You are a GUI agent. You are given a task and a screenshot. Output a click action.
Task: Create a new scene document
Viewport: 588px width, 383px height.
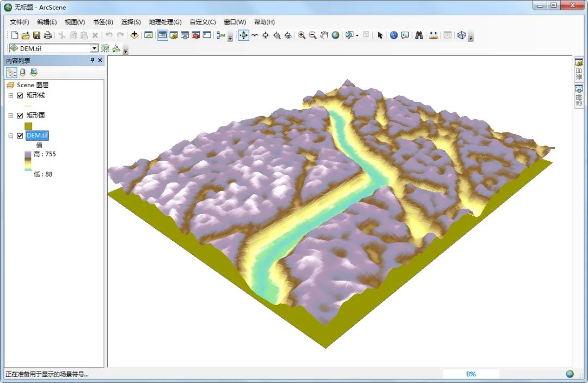point(15,35)
